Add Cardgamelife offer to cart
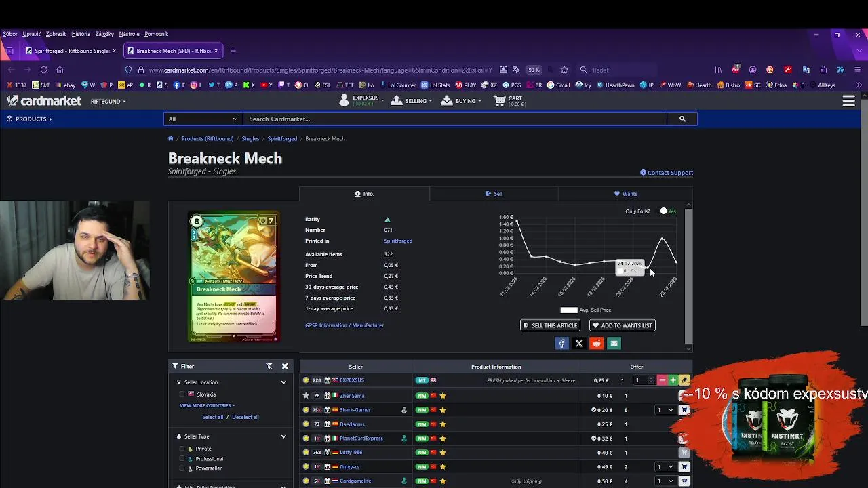The width and height of the screenshot is (868, 488). coord(684,481)
